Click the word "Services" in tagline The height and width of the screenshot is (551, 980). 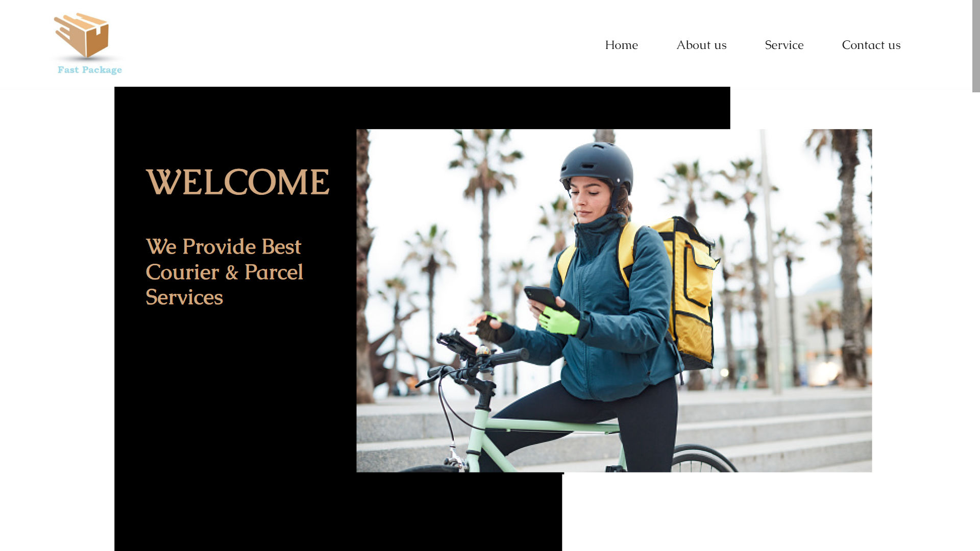click(x=184, y=297)
